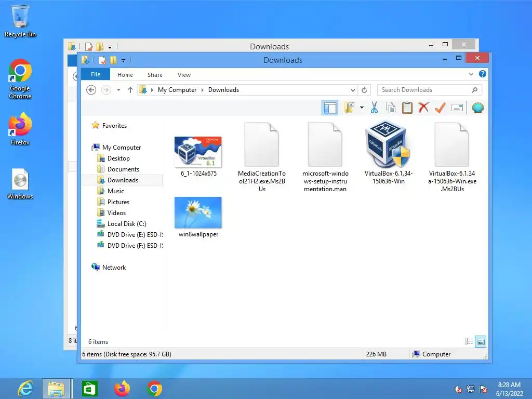The image size is (532, 399).
Task: Select DVD Drive (F:) in navigation pane
Action: [x=135, y=246]
